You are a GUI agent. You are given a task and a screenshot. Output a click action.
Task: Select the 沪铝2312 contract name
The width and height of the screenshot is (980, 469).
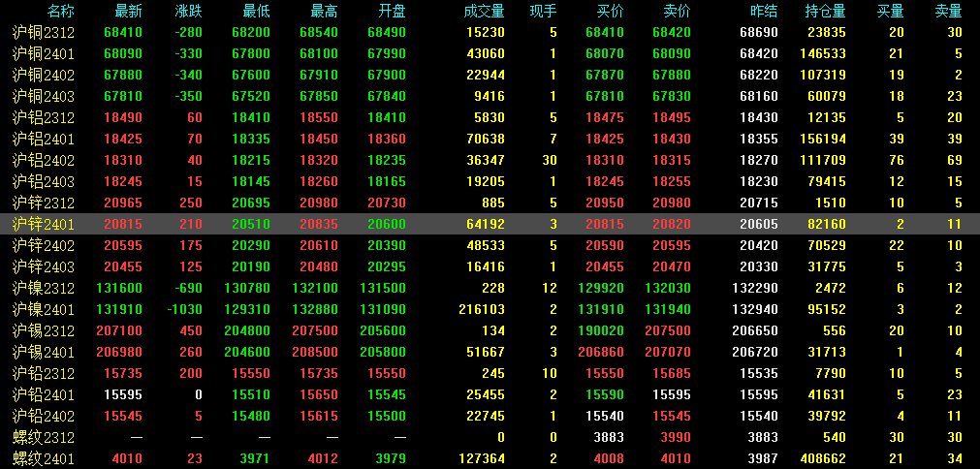(x=44, y=118)
